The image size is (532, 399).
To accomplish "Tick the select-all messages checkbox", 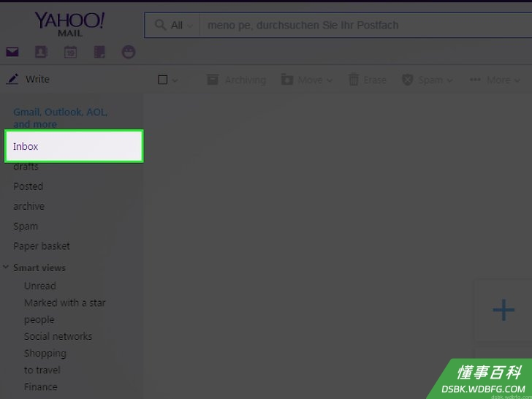I will coord(162,80).
